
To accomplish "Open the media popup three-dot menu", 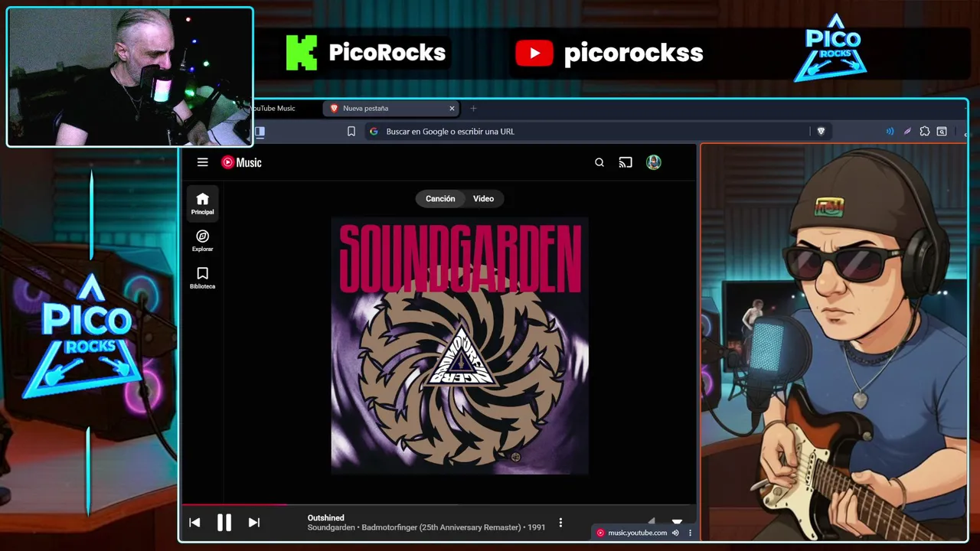I will click(690, 533).
